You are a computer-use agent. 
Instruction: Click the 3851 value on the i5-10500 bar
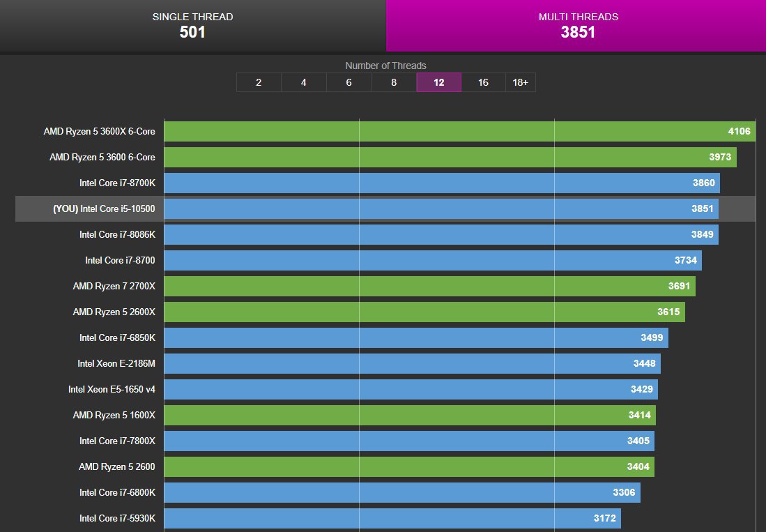point(702,209)
